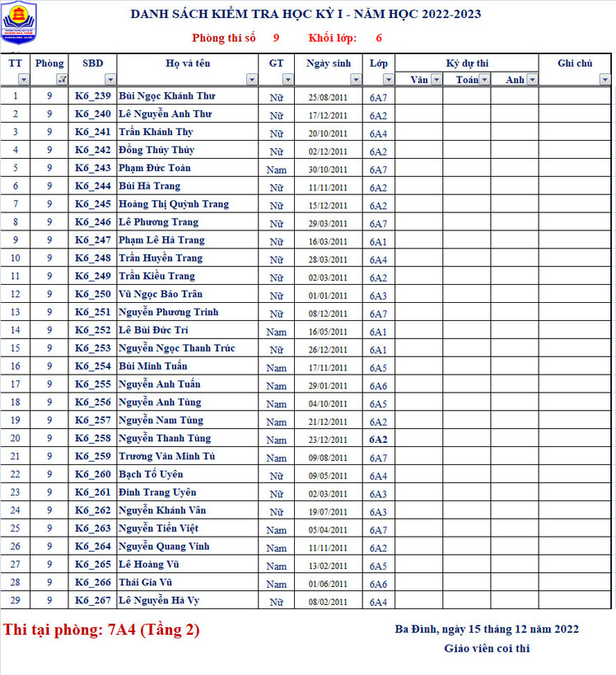Open the Ghi chú filter dropdown
This screenshot has height=675, width=616.
(x=604, y=79)
